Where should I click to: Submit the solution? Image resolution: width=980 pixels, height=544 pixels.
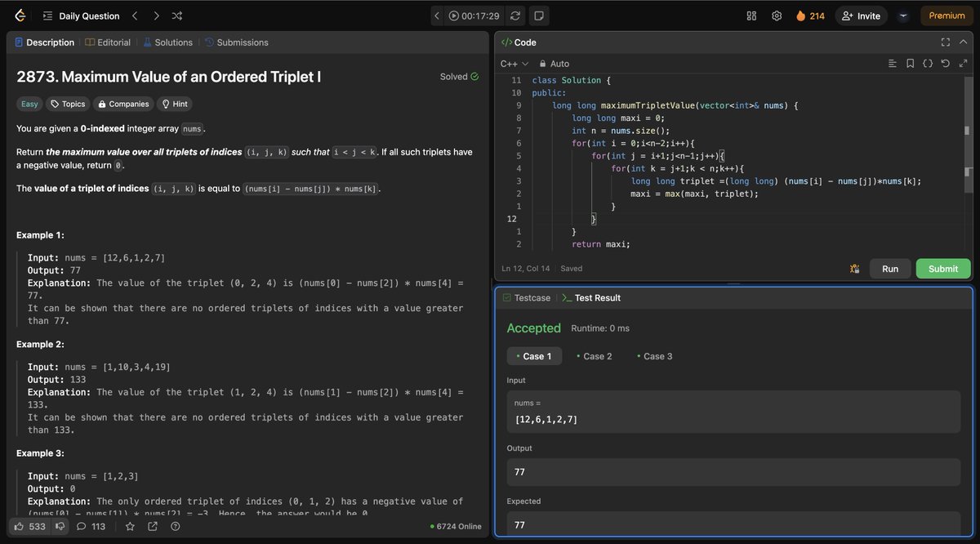tap(943, 269)
